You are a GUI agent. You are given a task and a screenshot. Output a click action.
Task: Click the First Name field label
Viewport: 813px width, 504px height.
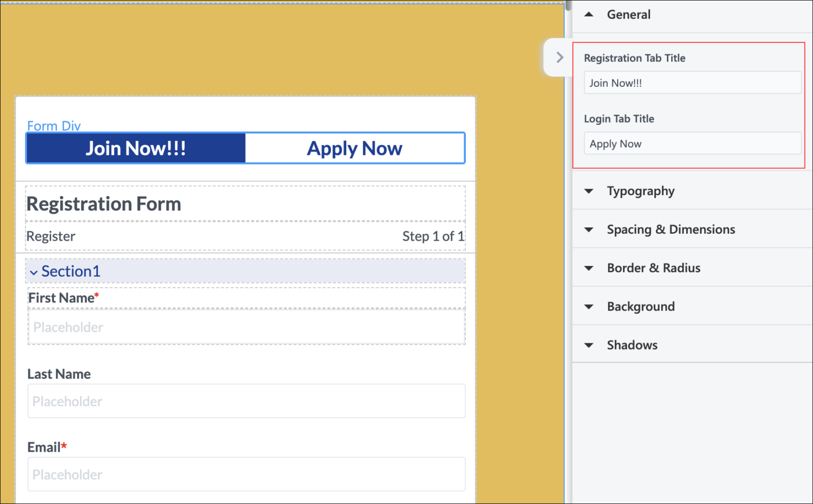pos(61,298)
